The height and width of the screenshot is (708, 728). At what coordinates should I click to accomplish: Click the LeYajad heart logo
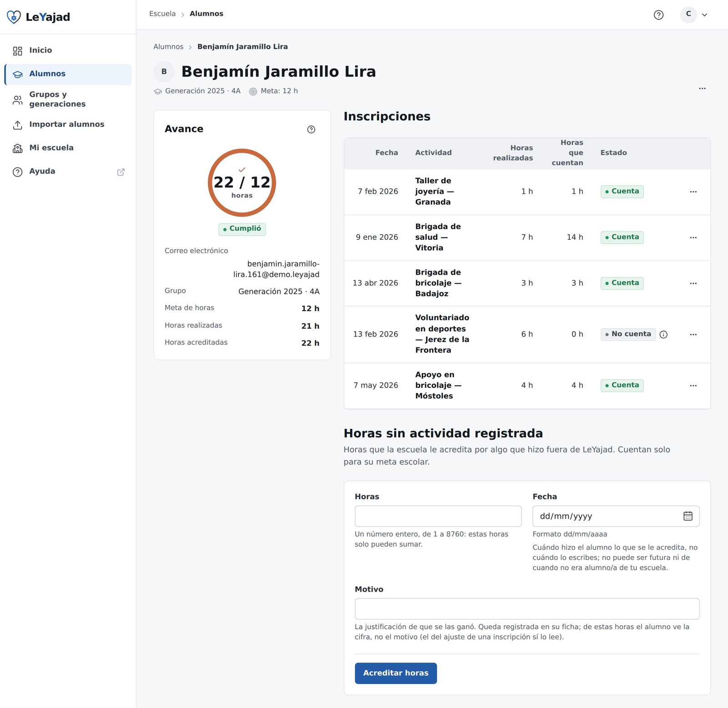(14, 17)
